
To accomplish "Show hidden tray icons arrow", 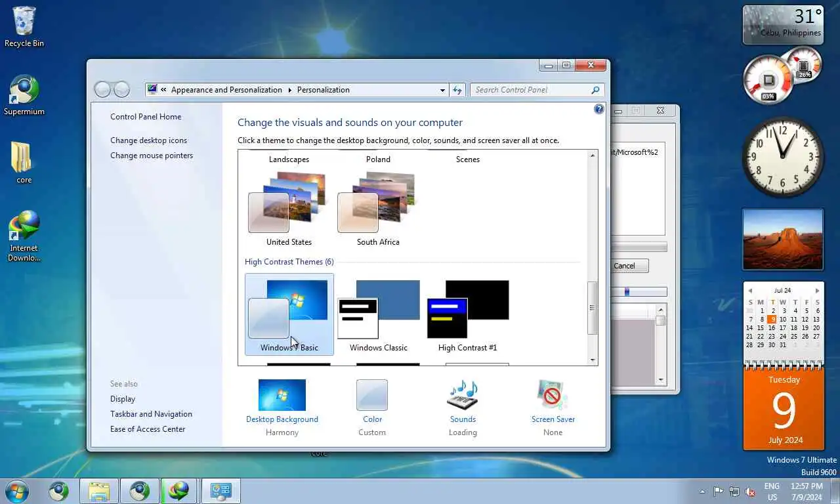I will click(702, 492).
